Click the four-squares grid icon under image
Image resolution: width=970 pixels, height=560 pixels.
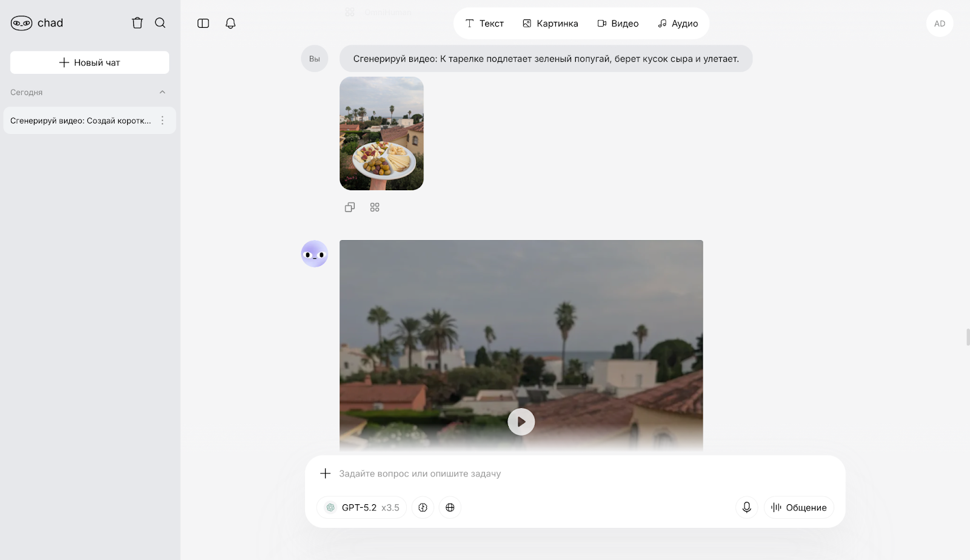click(375, 207)
